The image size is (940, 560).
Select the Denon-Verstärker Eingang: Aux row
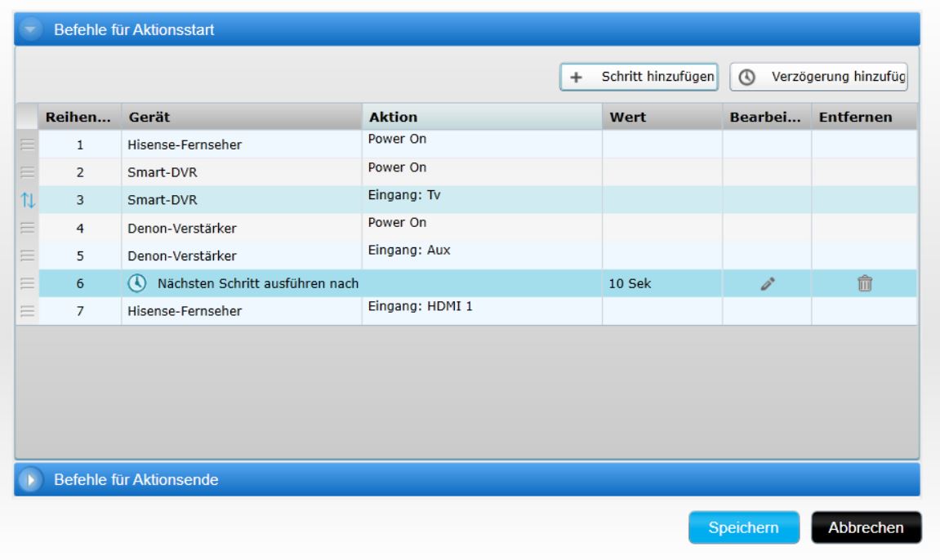tap(241, 256)
